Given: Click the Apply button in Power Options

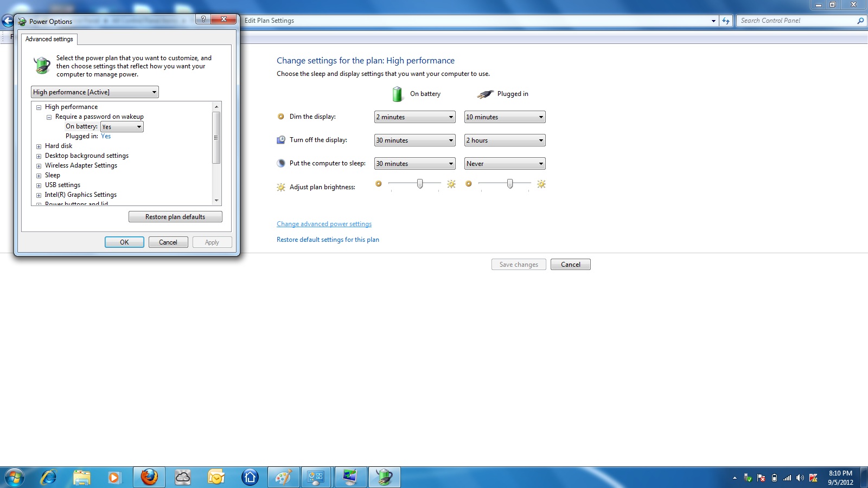Looking at the screenshot, I should pyautogui.click(x=212, y=242).
